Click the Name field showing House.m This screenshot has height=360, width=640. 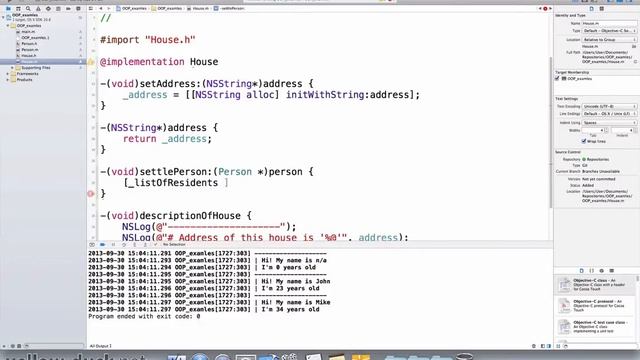tap(609, 24)
